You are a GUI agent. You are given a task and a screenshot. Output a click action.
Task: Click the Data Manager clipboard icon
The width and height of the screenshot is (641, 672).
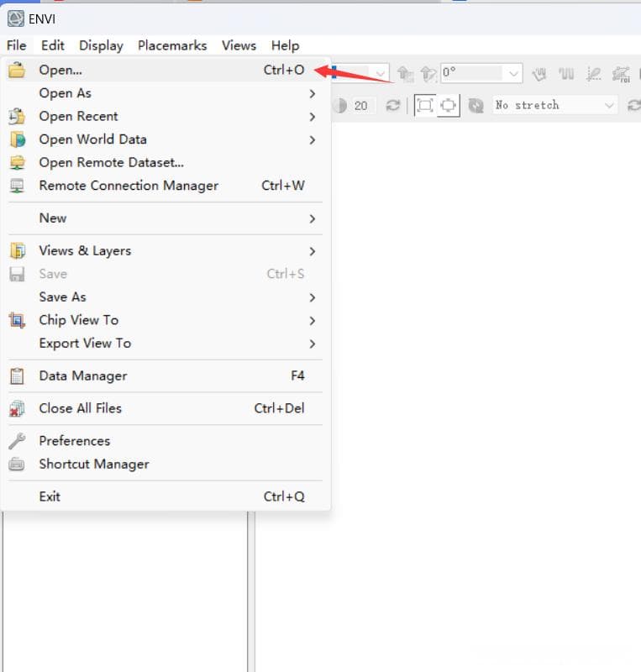[x=17, y=375]
